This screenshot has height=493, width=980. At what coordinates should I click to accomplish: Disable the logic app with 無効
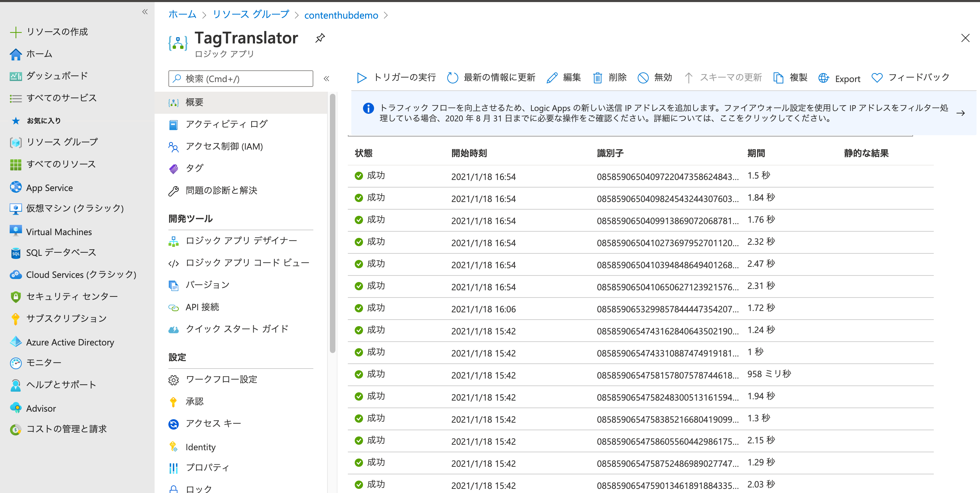(655, 78)
